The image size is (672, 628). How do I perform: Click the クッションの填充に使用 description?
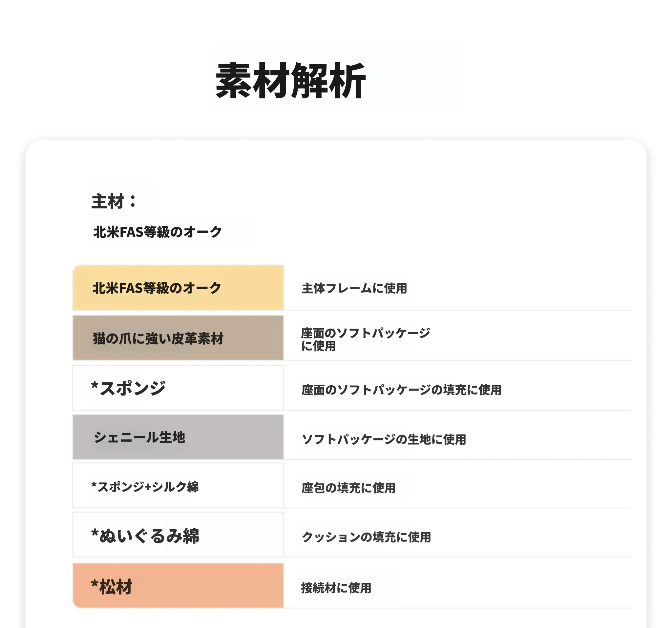[x=366, y=537]
